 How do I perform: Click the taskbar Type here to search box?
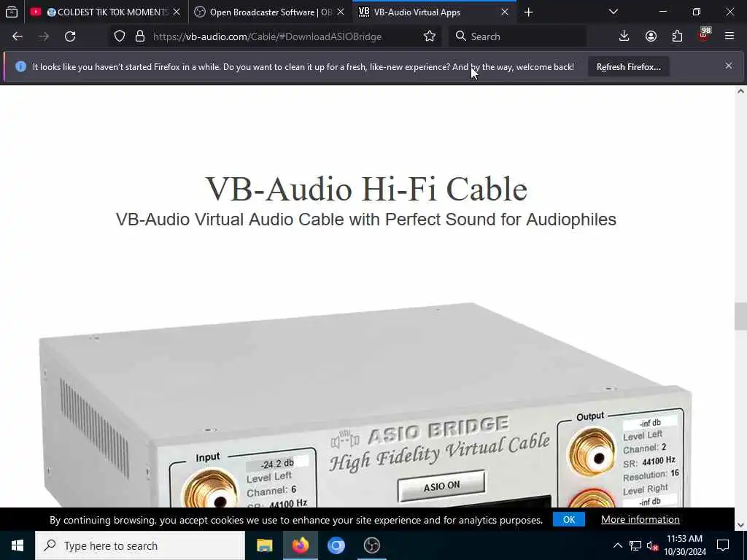(x=140, y=545)
